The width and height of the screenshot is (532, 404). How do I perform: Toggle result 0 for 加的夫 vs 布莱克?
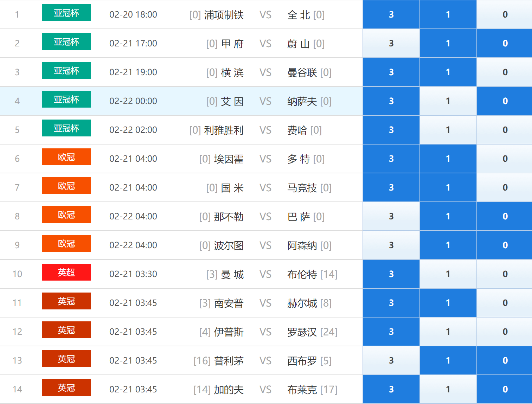(x=505, y=389)
